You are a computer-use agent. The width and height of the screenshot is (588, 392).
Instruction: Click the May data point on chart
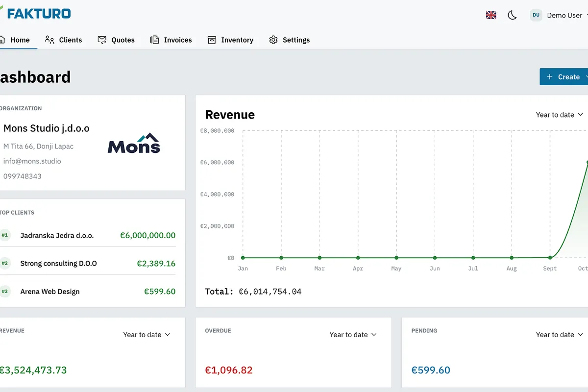(x=396, y=258)
